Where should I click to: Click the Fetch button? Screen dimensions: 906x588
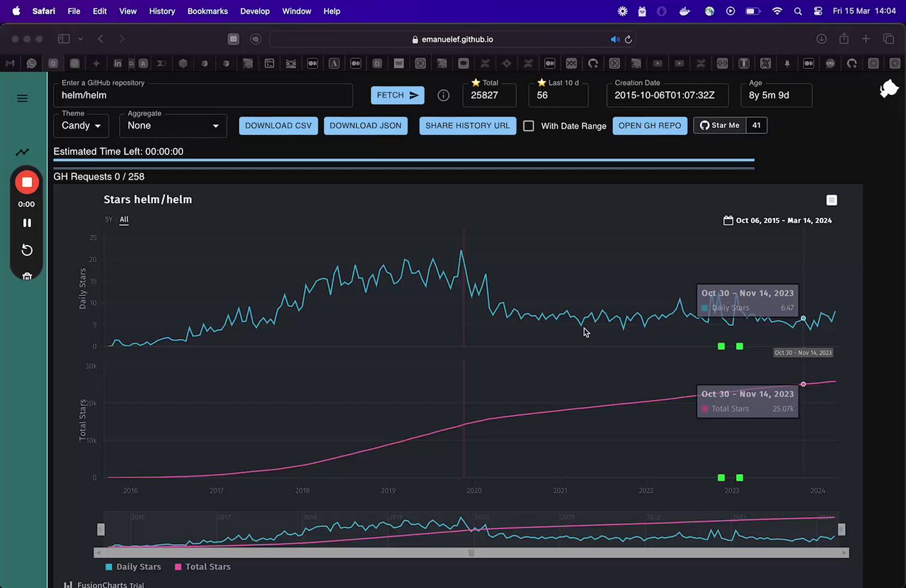click(x=398, y=96)
